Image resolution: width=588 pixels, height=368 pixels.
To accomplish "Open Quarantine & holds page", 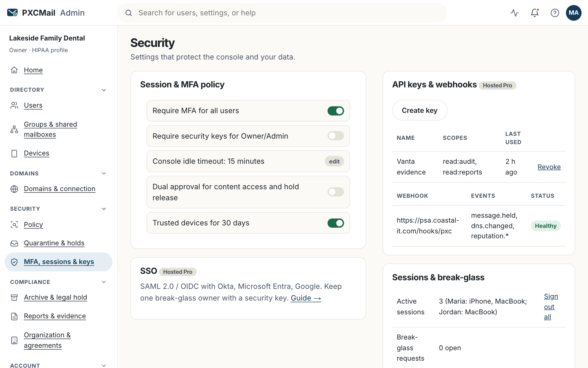I will 54,243.
